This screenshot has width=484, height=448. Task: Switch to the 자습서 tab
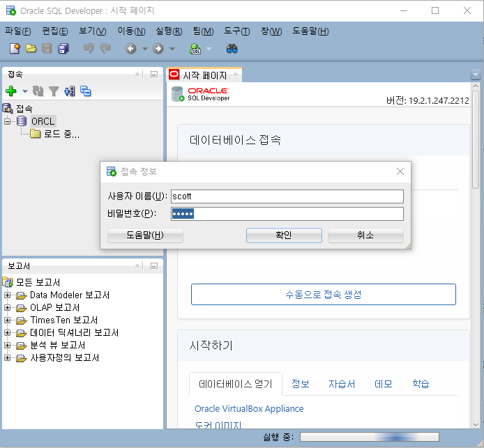pos(342,384)
